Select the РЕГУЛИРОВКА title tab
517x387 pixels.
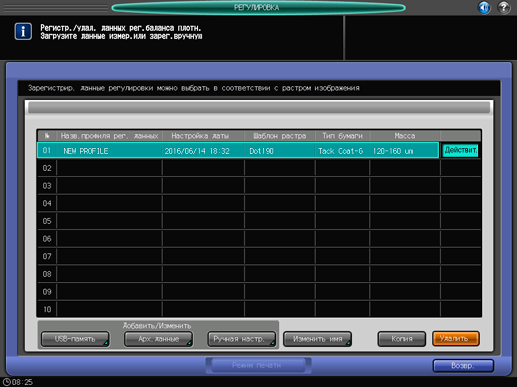click(258, 7)
